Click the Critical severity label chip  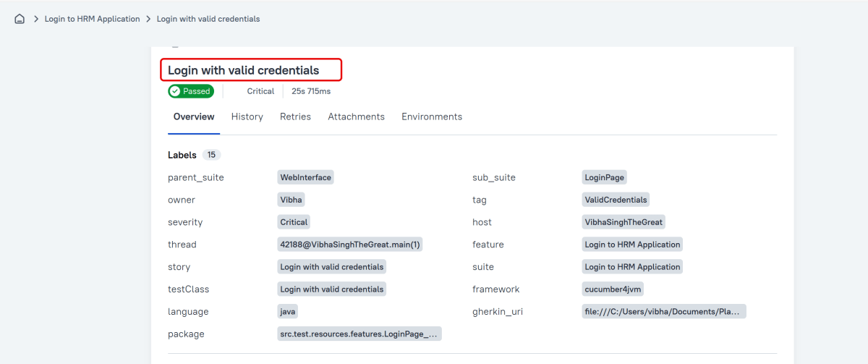pyautogui.click(x=294, y=222)
